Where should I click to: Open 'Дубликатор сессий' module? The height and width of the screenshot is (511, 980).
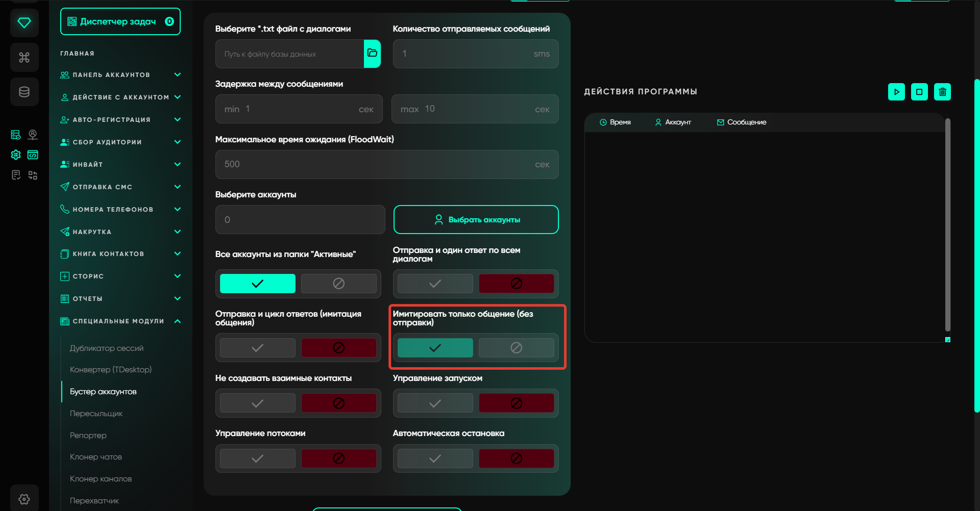107,348
